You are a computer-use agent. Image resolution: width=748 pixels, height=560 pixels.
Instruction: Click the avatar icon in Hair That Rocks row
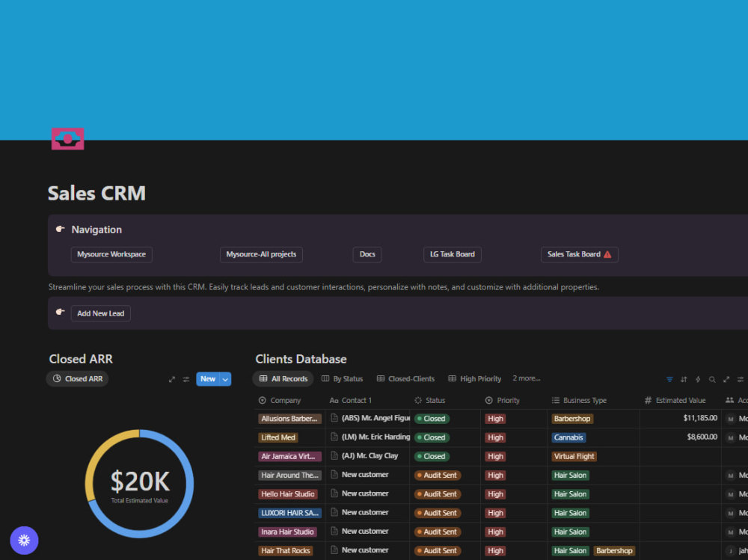pyautogui.click(x=730, y=551)
